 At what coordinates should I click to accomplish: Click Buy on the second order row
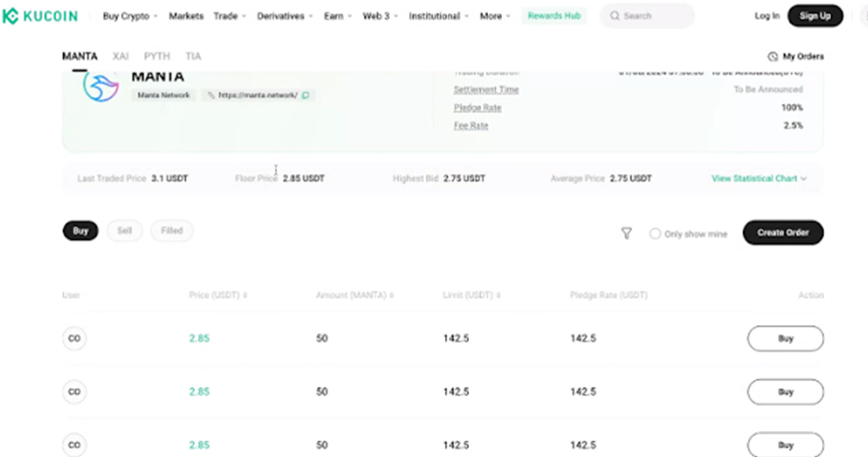[786, 392]
